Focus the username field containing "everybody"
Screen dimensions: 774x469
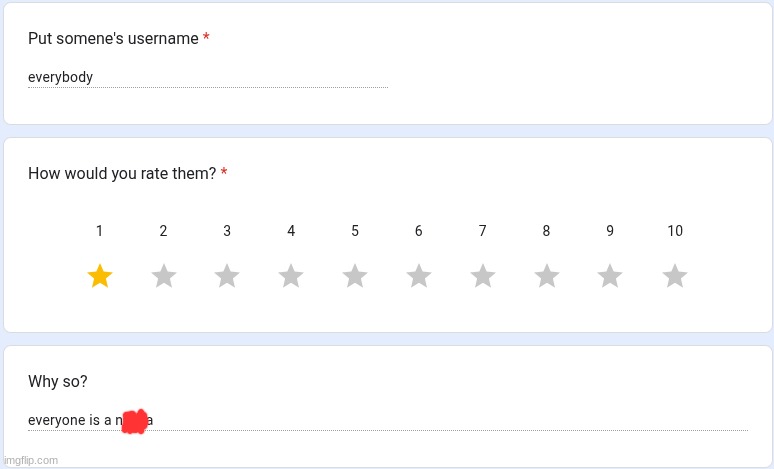pos(207,77)
